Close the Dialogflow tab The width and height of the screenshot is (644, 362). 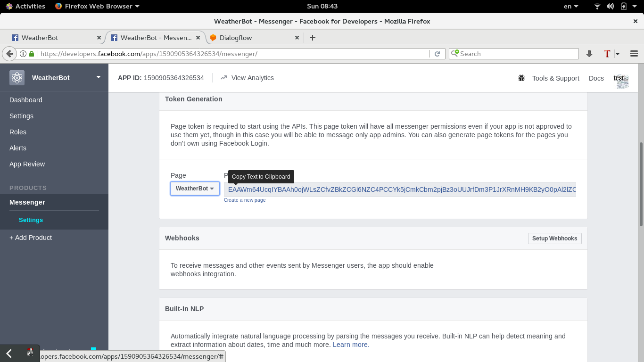[297, 38]
